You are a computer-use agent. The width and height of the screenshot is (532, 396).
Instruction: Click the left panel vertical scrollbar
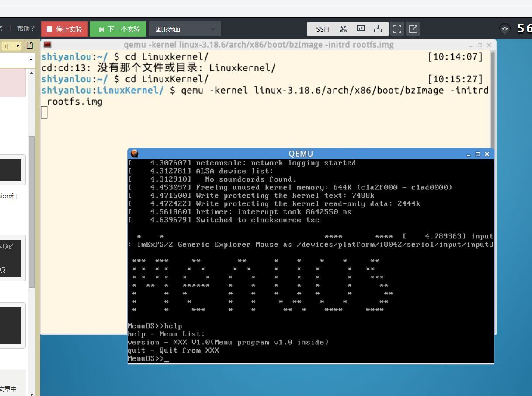point(31,212)
